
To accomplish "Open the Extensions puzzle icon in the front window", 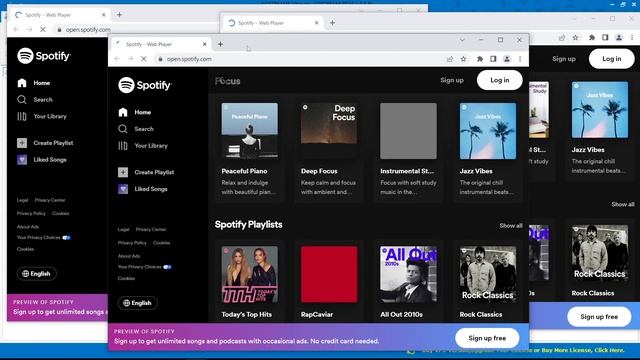I will pos(480,59).
